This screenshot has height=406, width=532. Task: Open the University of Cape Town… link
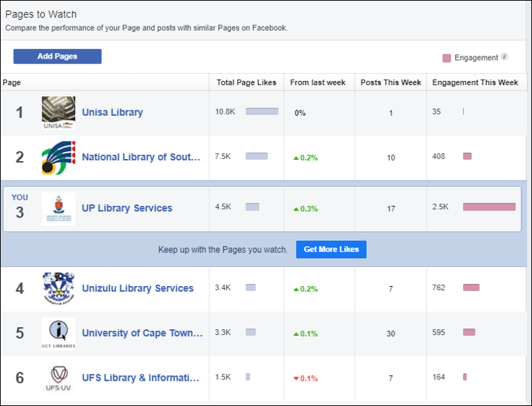pyautogui.click(x=142, y=333)
